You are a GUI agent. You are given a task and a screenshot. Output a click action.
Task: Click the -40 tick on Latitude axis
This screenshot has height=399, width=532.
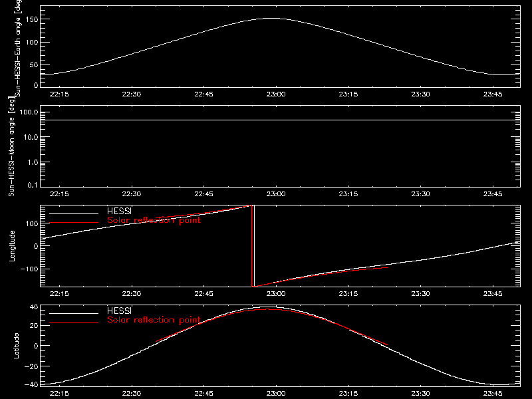coord(31,384)
